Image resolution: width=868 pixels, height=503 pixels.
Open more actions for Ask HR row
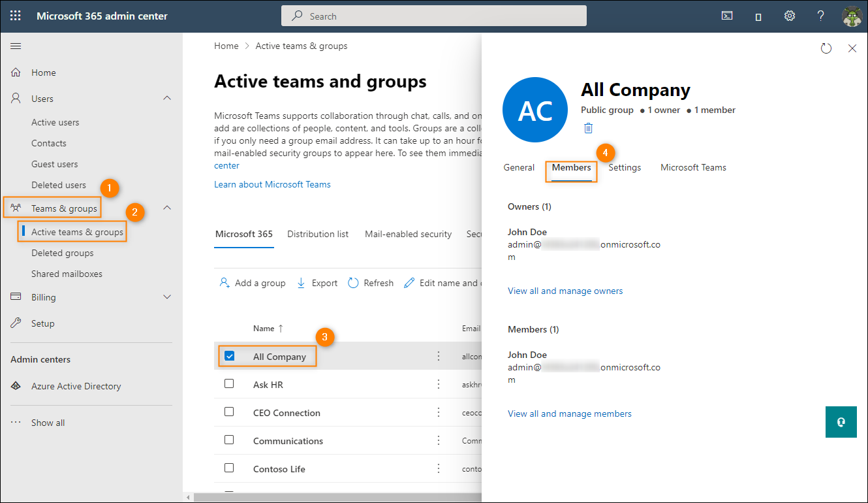coord(439,384)
